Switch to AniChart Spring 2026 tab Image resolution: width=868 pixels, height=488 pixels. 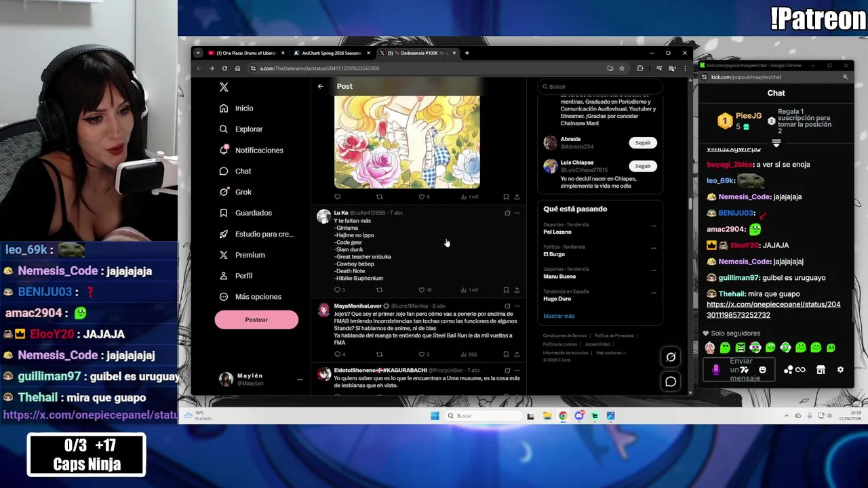(x=332, y=53)
